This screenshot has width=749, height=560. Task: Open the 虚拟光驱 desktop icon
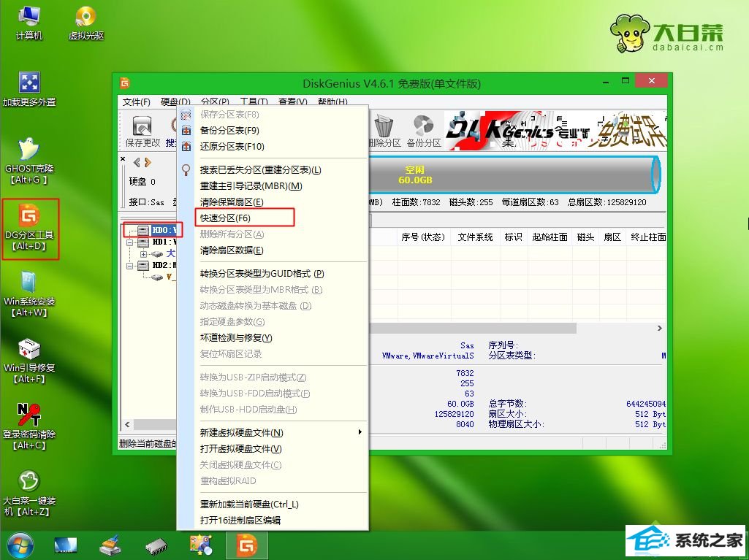[x=86, y=23]
